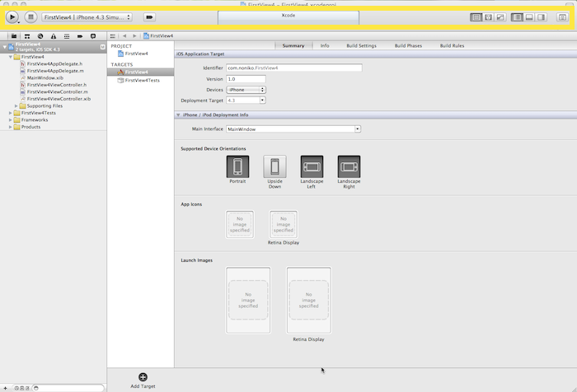Open MainWindow.xib file
The height and width of the screenshot is (392, 577).
point(45,78)
